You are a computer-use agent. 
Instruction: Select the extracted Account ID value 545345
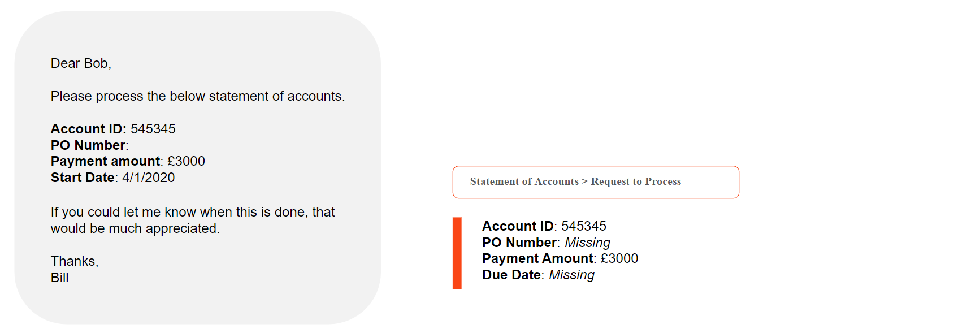[583, 226]
